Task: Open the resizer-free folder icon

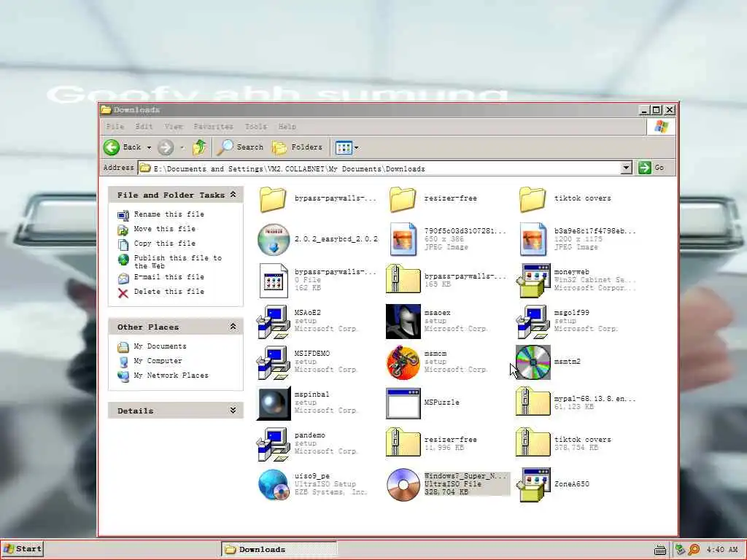Action: click(x=403, y=199)
